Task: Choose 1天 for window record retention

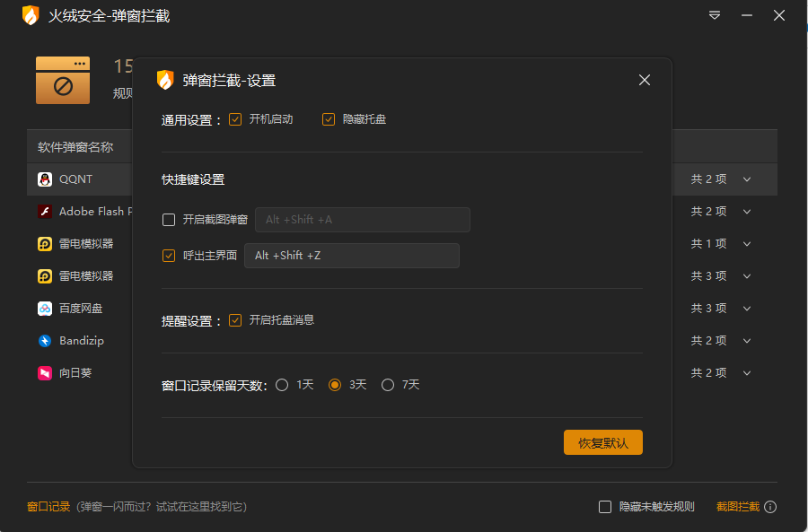Action: (x=282, y=385)
